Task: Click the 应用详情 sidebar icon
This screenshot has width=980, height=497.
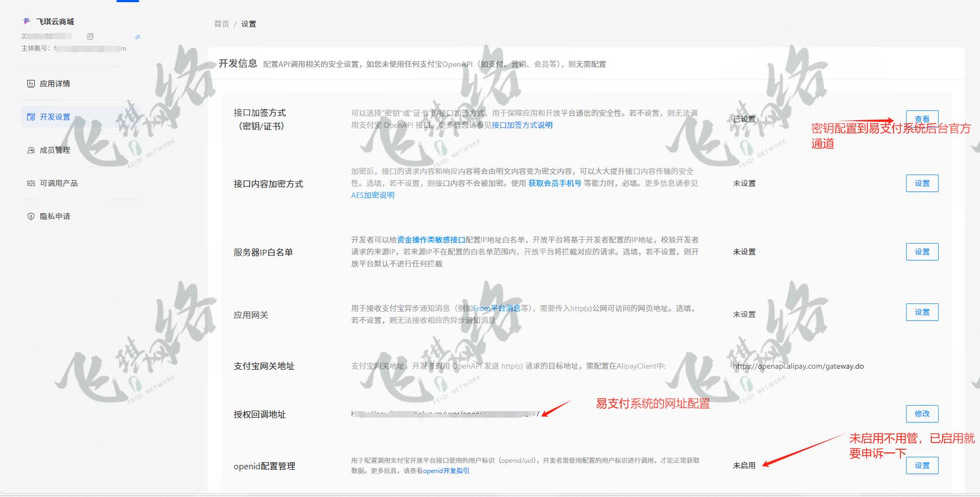Action: (x=31, y=83)
